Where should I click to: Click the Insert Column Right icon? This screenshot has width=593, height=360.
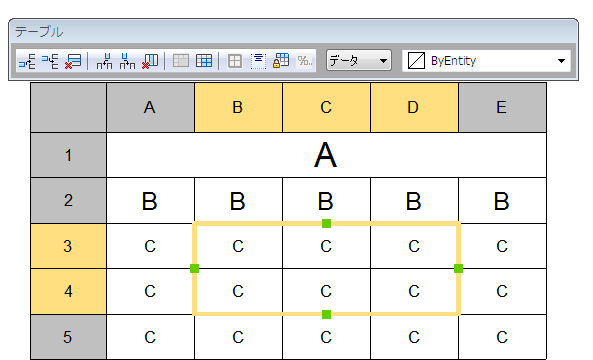click(x=127, y=61)
